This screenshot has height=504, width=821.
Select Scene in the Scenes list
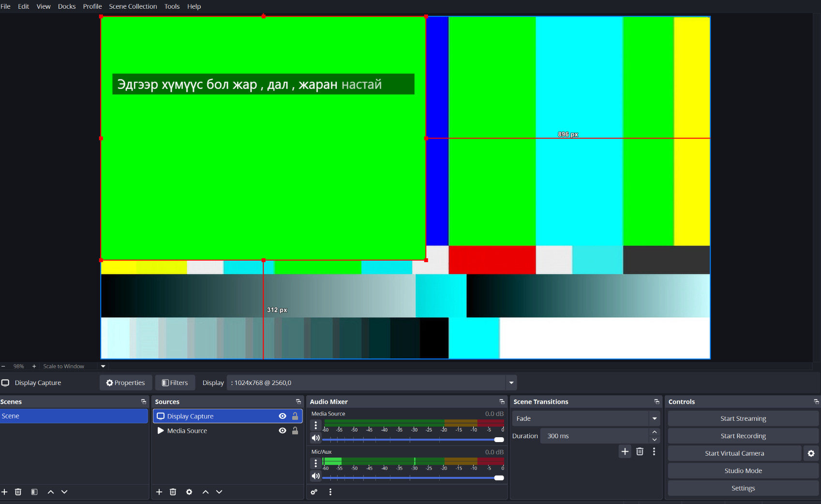(74, 416)
